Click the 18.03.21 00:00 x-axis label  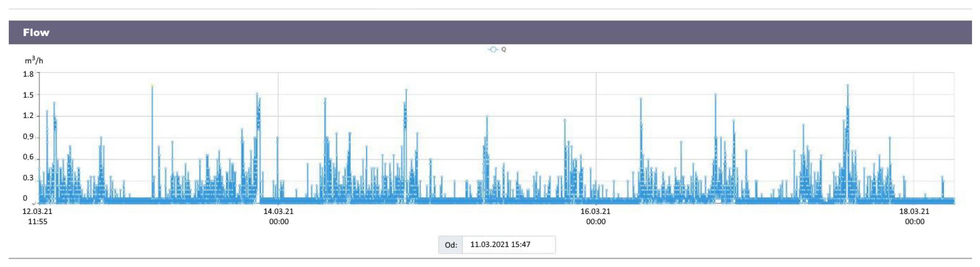tap(914, 216)
